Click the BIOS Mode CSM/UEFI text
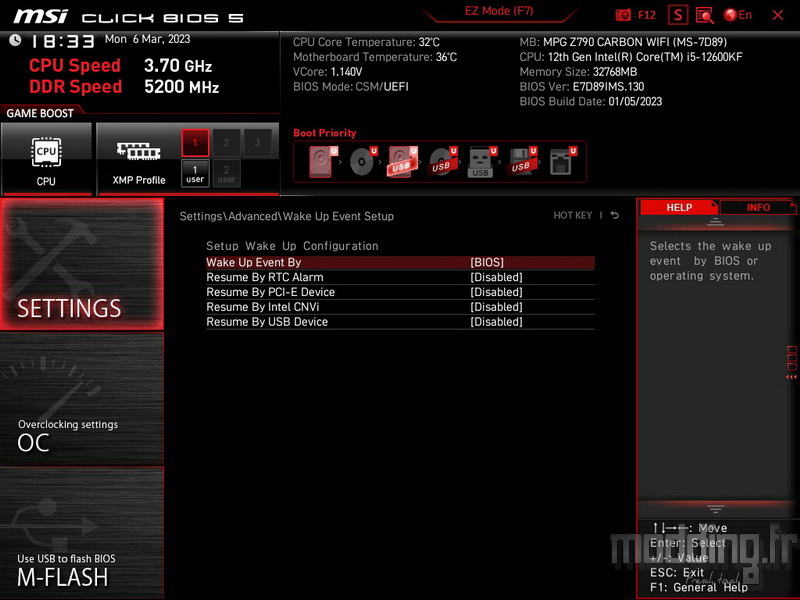The width and height of the screenshot is (800, 600). pyautogui.click(x=351, y=86)
